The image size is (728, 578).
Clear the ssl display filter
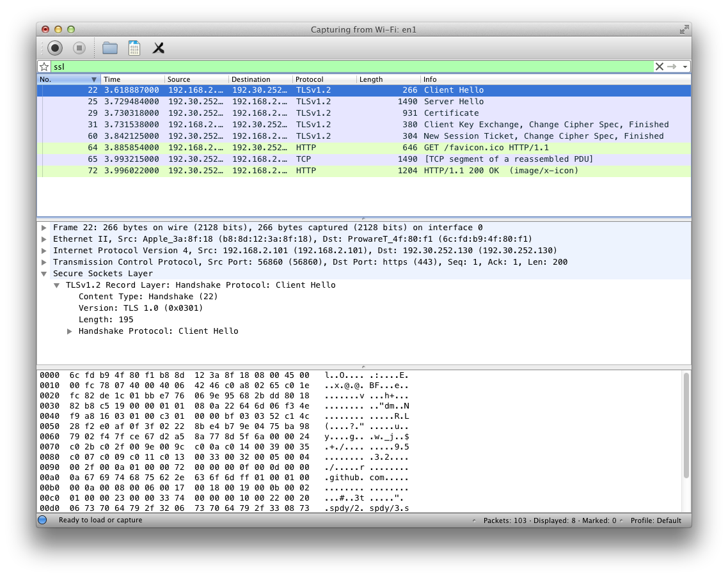(x=659, y=66)
